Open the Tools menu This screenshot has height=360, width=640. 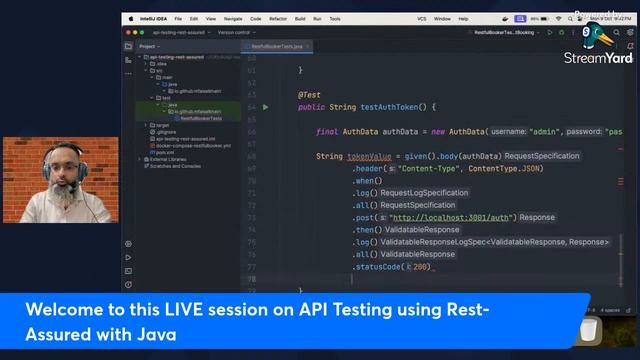click(335, 19)
